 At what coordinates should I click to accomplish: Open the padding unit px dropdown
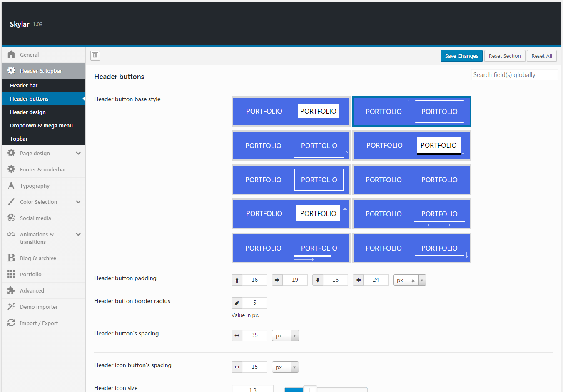422,280
